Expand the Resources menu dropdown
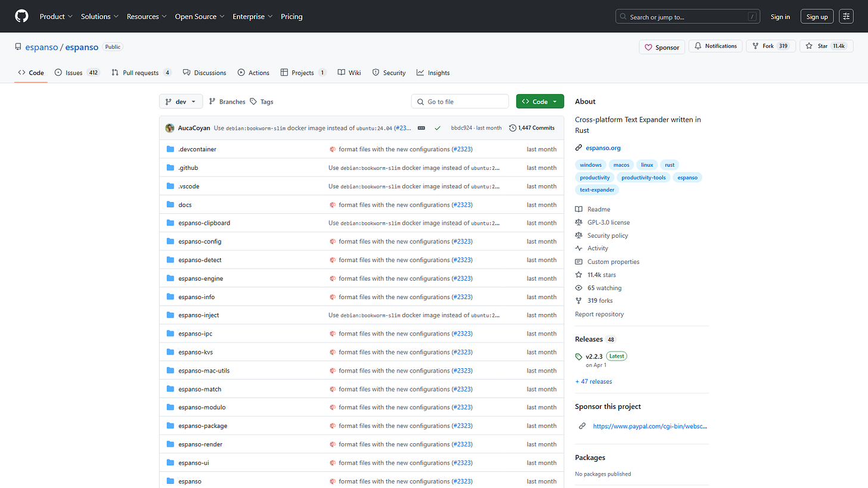868x488 pixels. tap(147, 17)
